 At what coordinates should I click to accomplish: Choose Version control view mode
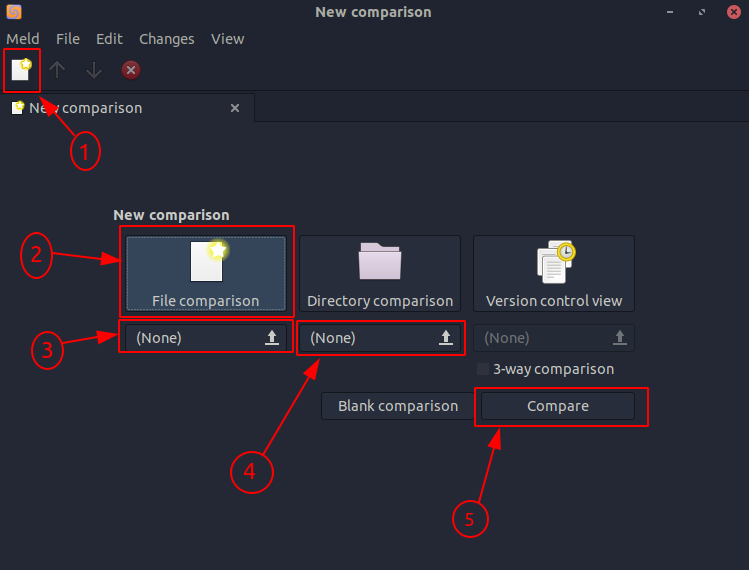(x=554, y=273)
